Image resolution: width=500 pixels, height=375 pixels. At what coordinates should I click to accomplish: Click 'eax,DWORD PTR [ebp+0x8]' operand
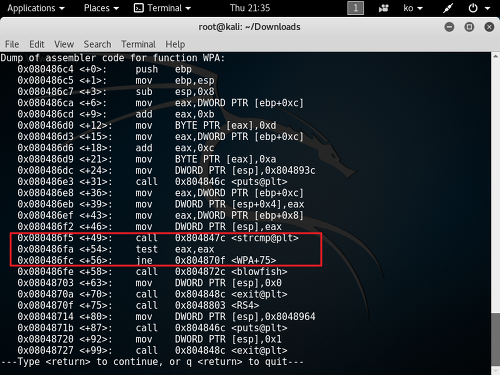click(x=240, y=216)
